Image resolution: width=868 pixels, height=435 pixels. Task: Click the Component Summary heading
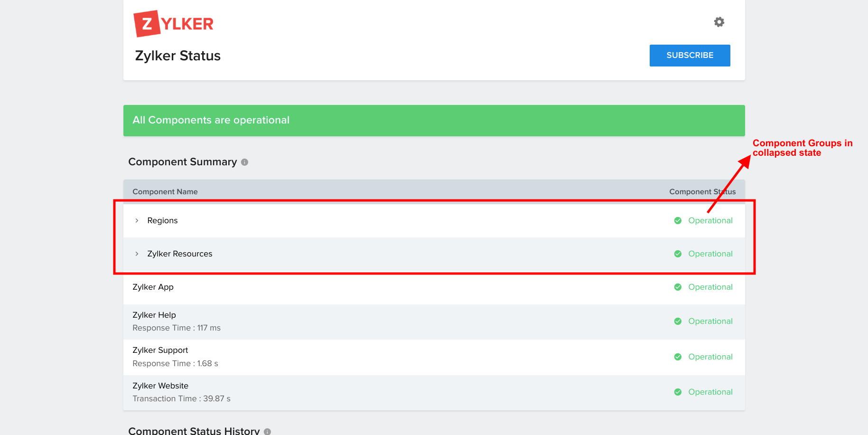(183, 162)
